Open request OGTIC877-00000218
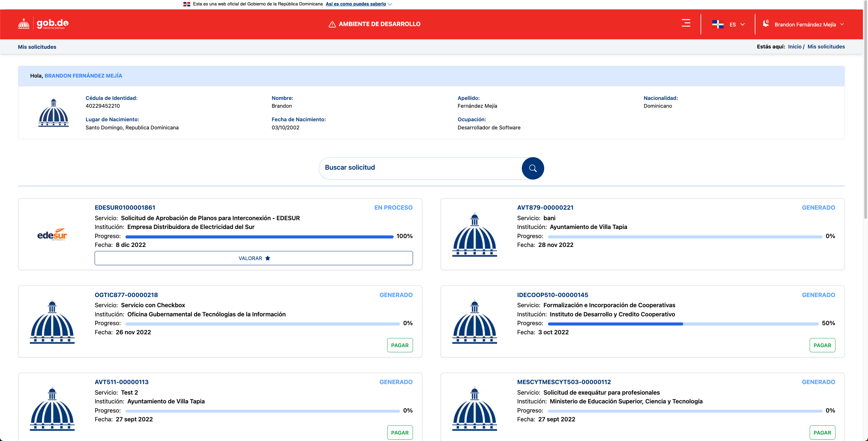The height and width of the screenshot is (441, 868). 126,295
